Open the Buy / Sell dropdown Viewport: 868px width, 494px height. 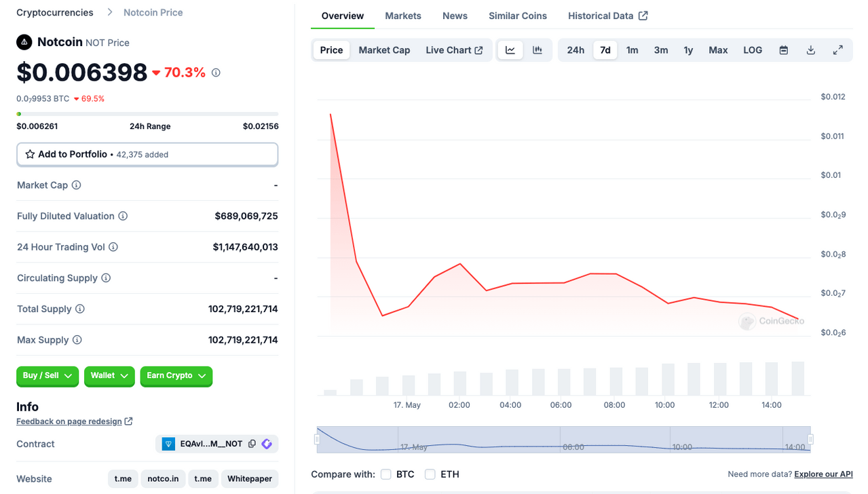[x=48, y=376]
